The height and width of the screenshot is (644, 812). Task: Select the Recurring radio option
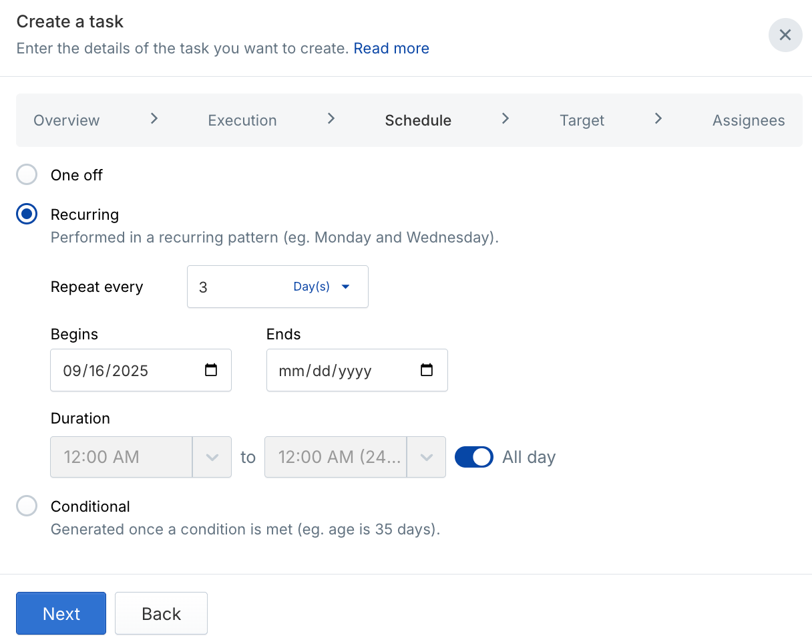(x=27, y=214)
